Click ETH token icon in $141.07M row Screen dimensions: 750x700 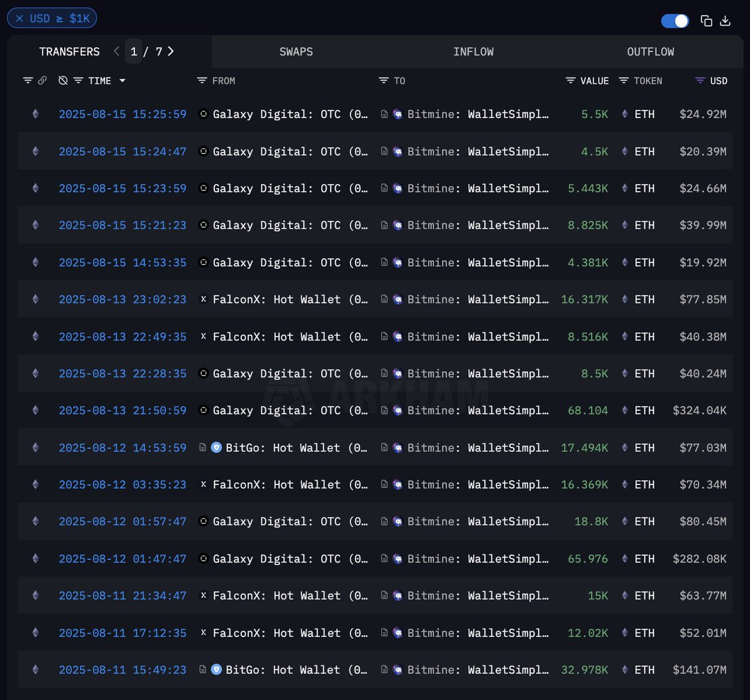click(x=625, y=669)
